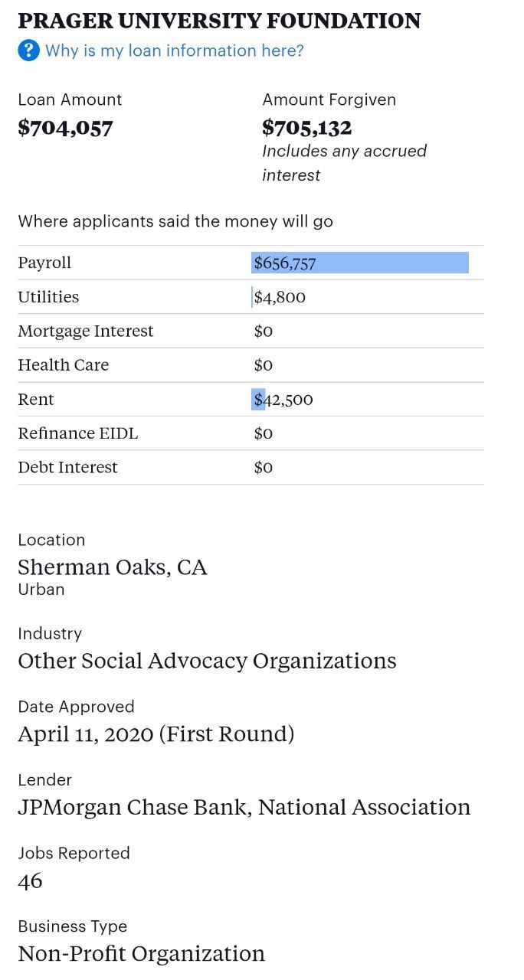Click the Non-Profit Organization business type
Viewport: 524px width, 980px height.
pyautogui.click(x=141, y=954)
